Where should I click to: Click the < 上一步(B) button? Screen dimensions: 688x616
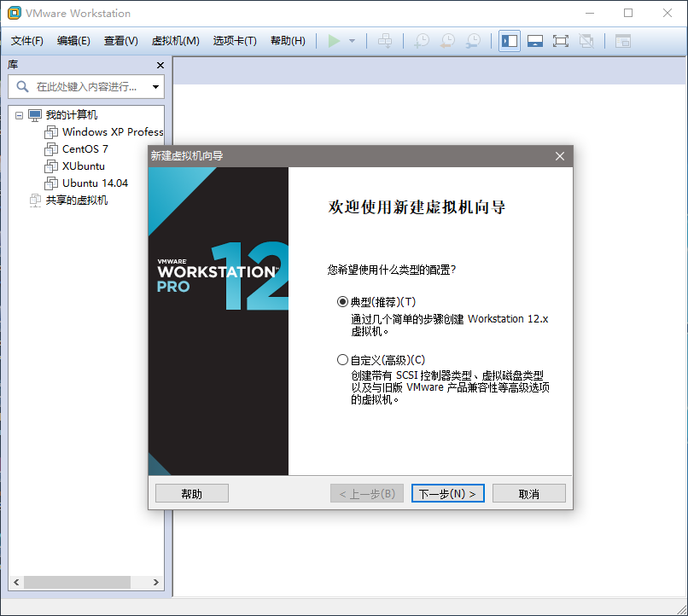367,493
